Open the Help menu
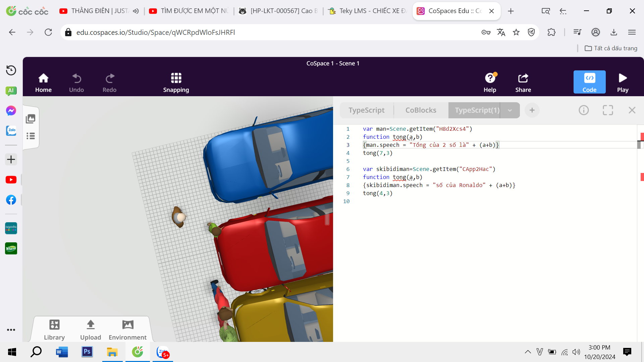The width and height of the screenshot is (644, 362). pyautogui.click(x=490, y=82)
